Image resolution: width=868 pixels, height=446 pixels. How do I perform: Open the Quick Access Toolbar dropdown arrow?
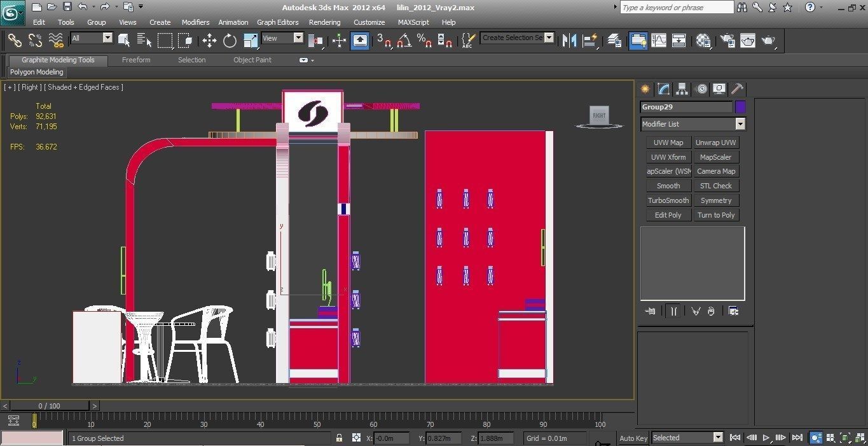141,7
